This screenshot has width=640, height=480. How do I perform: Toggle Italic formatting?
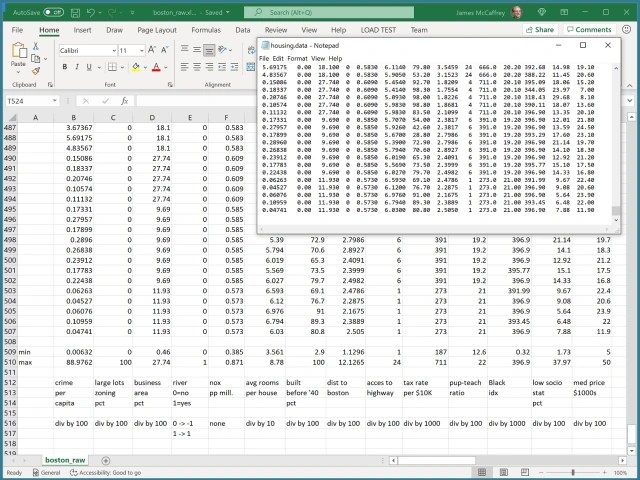[75, 67]
